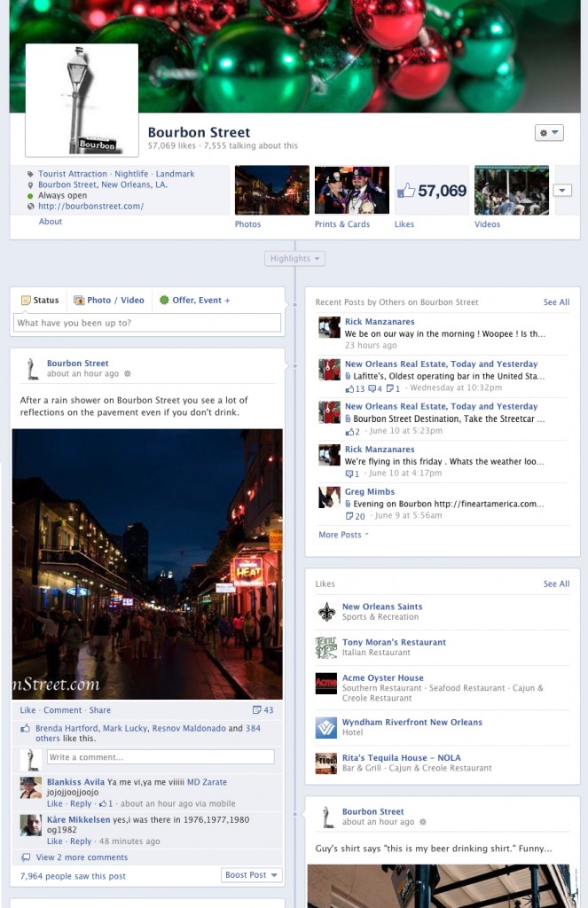Screen dimensions: 588x908
Task: Click the 'Write a comment...' field
Action: coord(161,757)
